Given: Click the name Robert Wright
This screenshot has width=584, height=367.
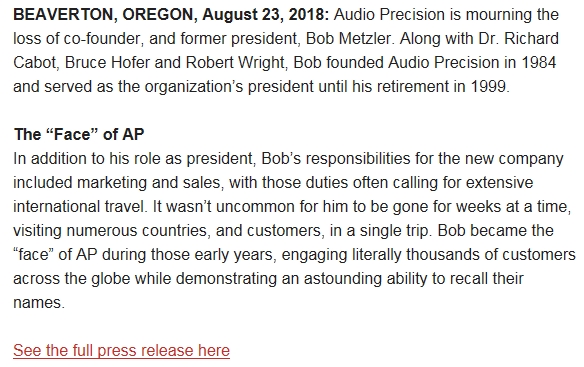Looking at the screenshot, I should (236, 63).
